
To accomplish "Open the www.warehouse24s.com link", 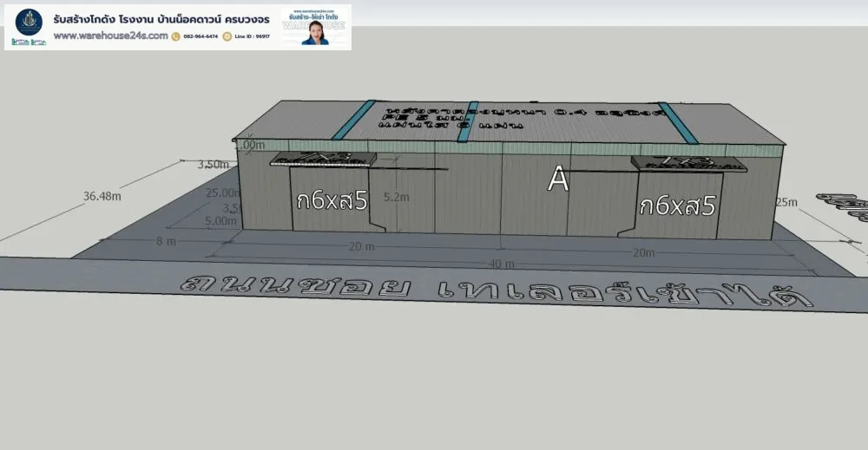I will click(110, 36).
